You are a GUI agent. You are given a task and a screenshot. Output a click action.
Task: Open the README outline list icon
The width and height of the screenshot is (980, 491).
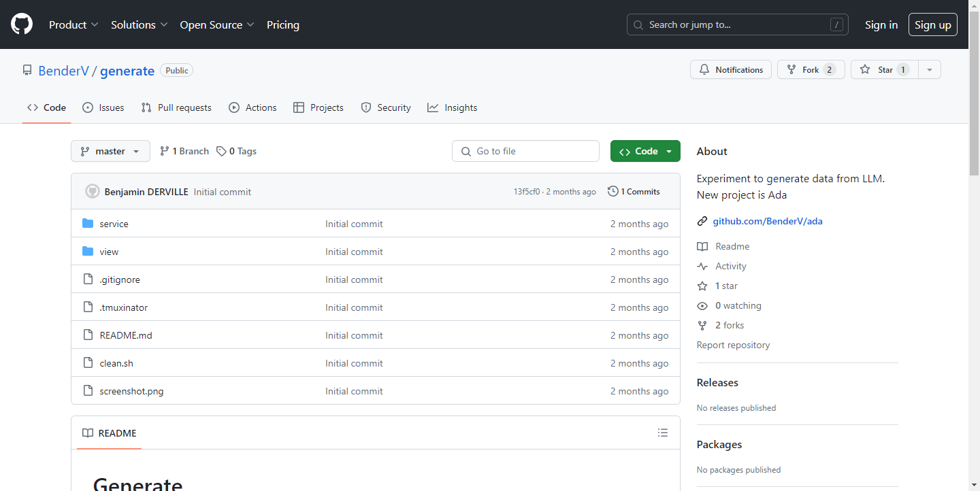(663, 433)
